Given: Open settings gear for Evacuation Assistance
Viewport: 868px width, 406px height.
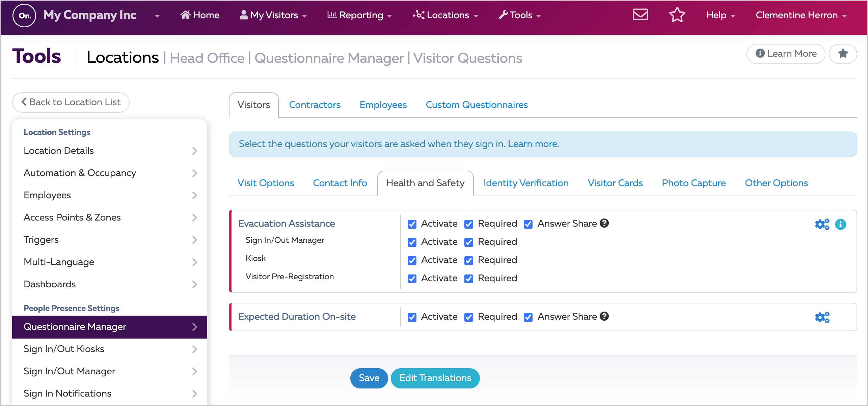Looking at the screenshot, I should coord(822,224).
